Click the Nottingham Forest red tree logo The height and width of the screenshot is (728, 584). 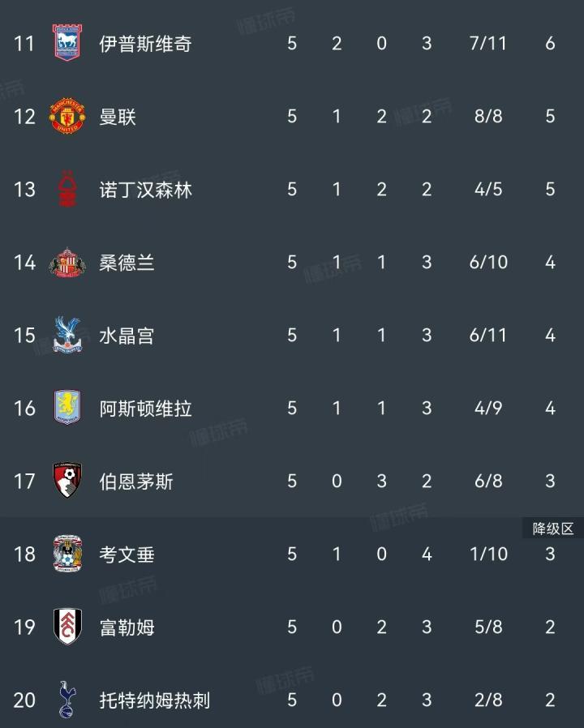coord(67,189)
